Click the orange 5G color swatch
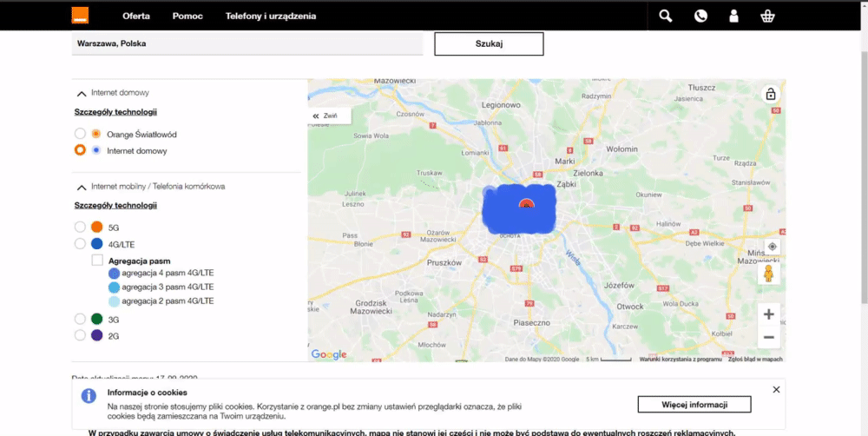This screenshot has width=868, height=436. [97, 228]
